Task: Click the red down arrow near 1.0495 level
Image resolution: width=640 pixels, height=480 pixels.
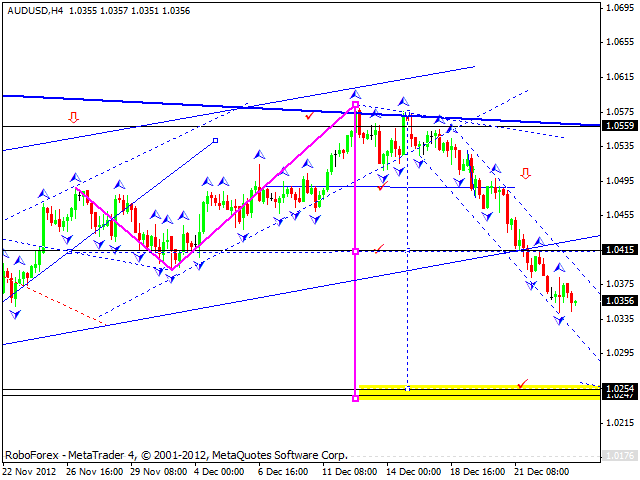Action: [x=525, y=173]
